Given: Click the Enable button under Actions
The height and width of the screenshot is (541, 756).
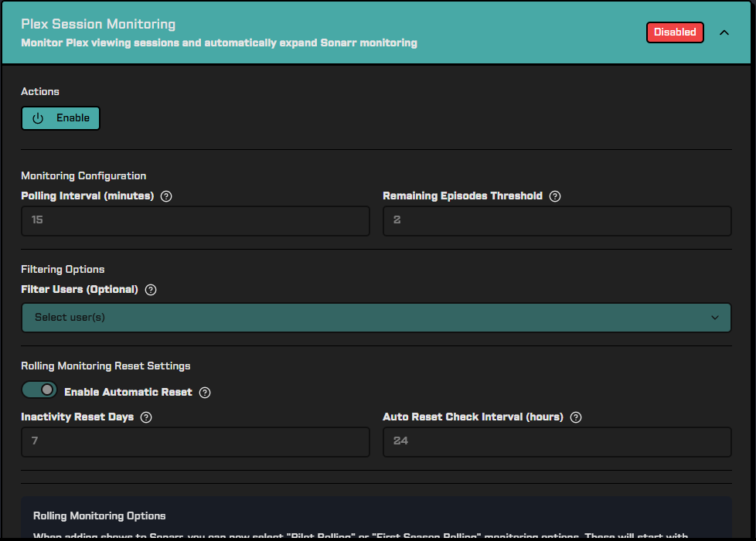Looking at the screenshot, I should (x=61, y=118).
